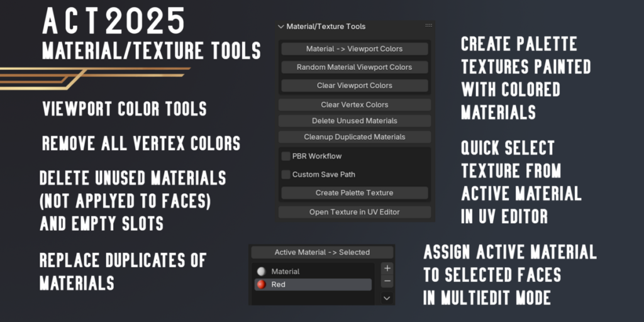
Task: Click the plus icon to add material slot
Action: pyautogui.click(x=387, y=268)
